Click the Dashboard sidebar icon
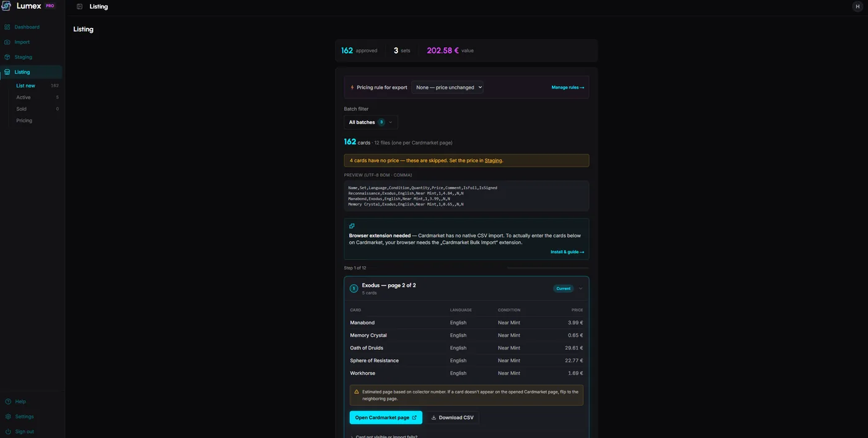Viewport: 868px width, 438px height. point(7,27)
